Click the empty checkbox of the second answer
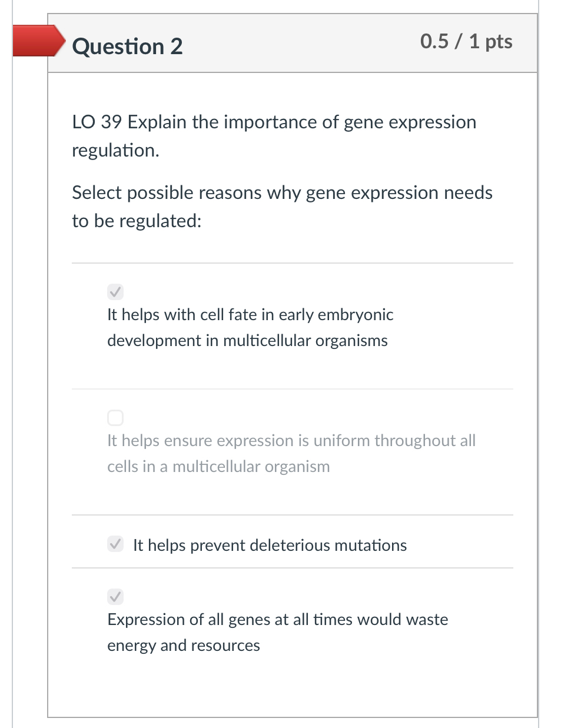Screen dimensions: 561x728 115,417
